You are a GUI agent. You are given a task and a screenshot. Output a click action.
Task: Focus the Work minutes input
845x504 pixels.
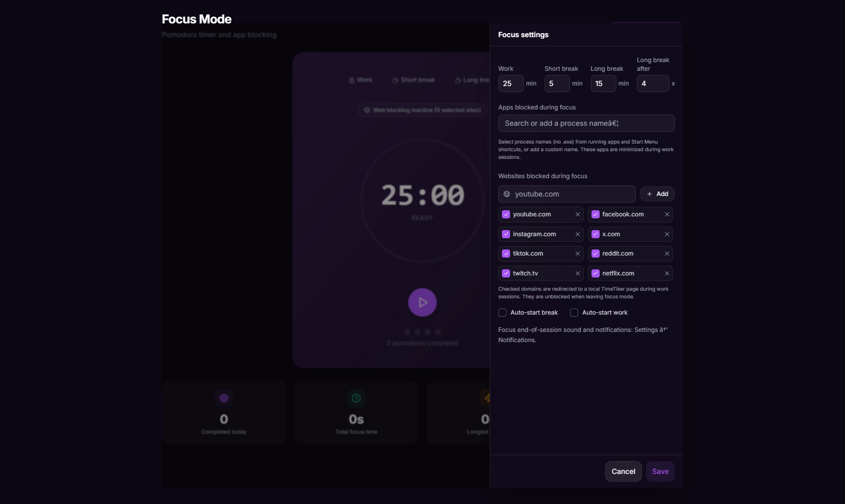(x=511, y=83)
